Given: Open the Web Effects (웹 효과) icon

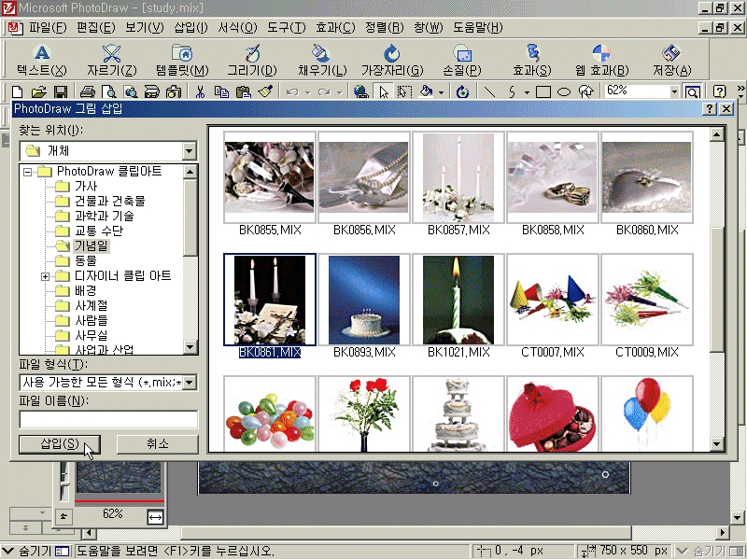Looking at the screenshot, I should coord(601,54).
